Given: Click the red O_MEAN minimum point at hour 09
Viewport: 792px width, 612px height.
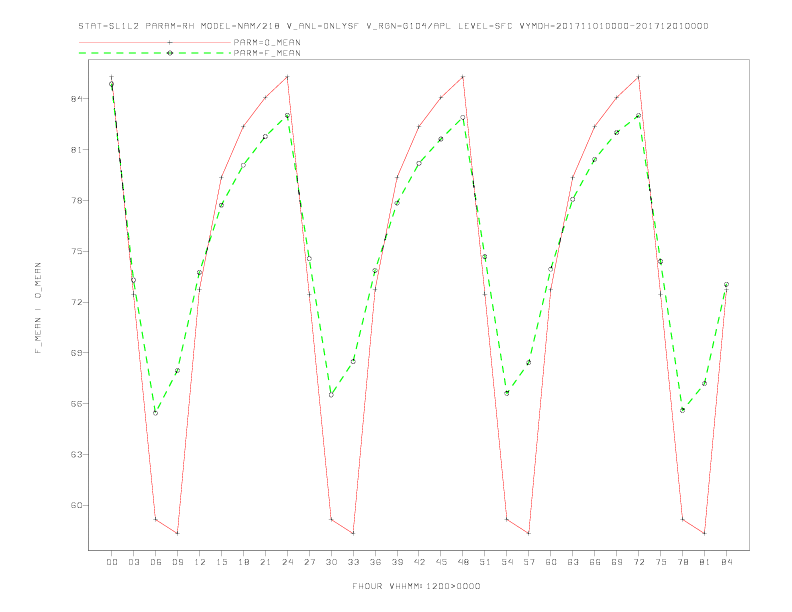Looking at the screenshot, I should 177,533.
